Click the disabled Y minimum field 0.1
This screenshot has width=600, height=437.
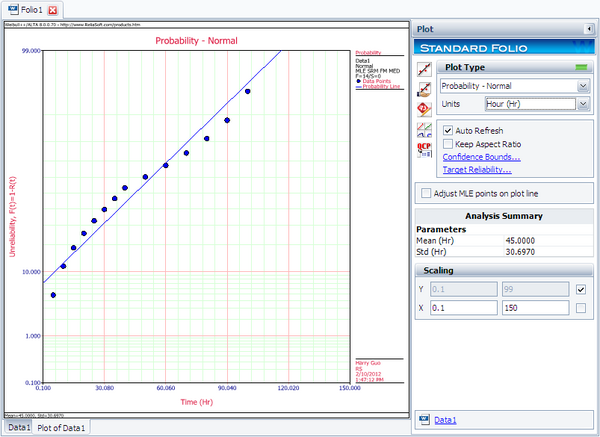click(464, 289)
